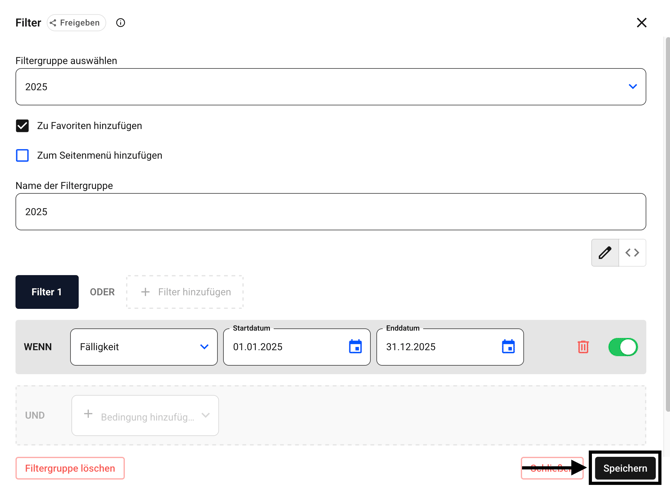This screenshot has height=489, width=670.
Task: Toggle off the green condition switch
Action: pyautogui.click(x=622, y=347)
